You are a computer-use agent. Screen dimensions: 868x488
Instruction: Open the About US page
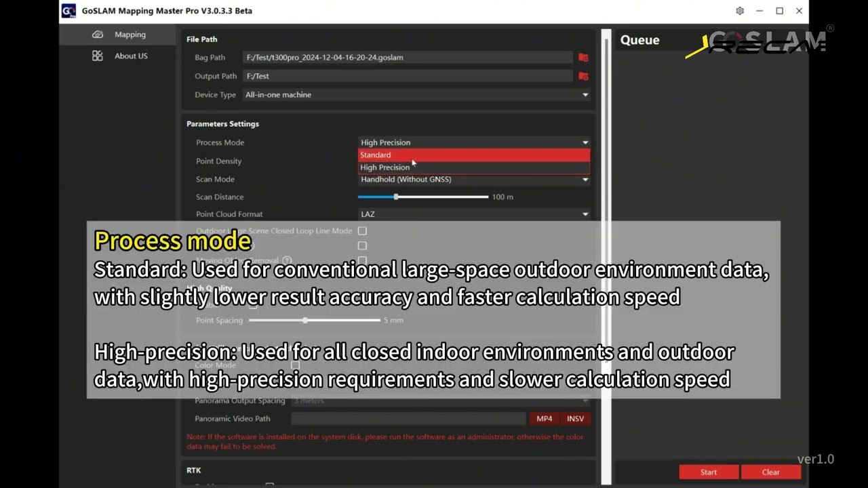tap(119, 56)
